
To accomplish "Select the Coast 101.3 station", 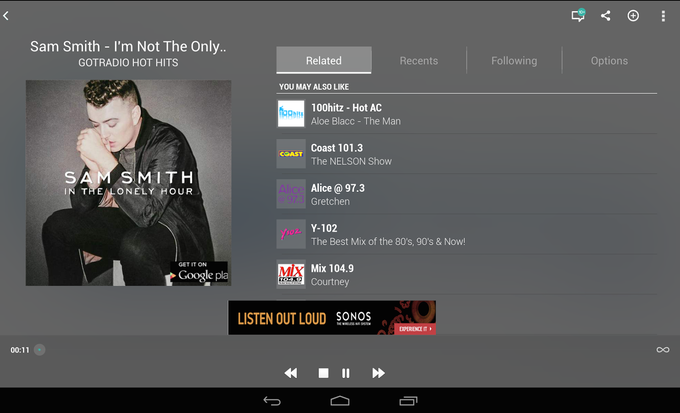I will pyautogui.click(x=467, y=154).
